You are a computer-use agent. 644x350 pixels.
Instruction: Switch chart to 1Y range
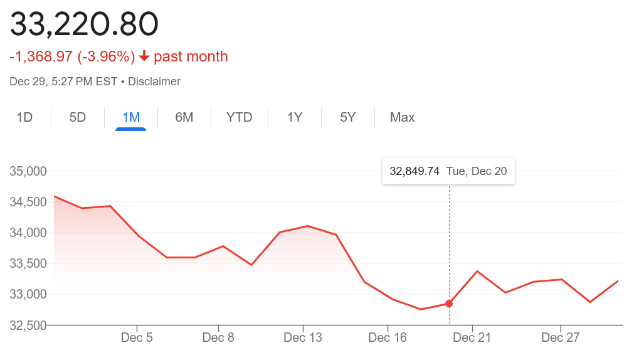(295, 117)
